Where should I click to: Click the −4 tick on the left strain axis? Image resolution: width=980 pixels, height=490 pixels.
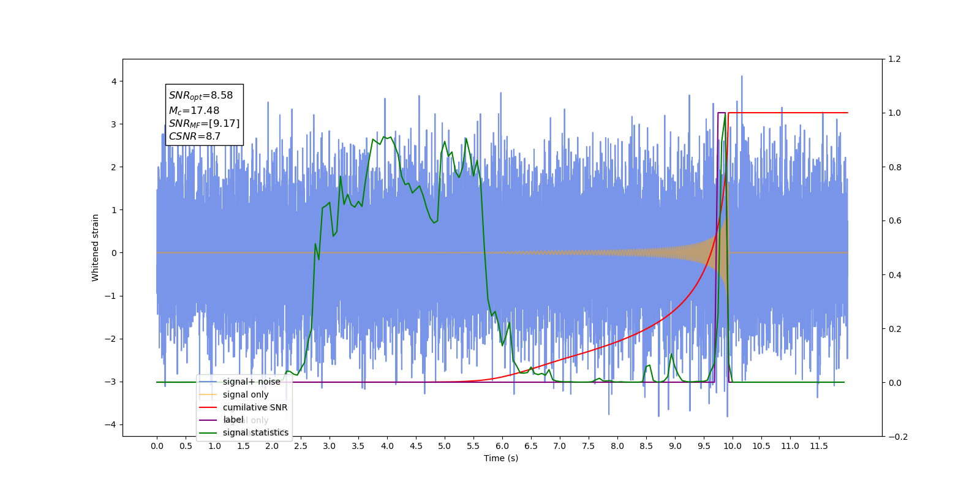click(110, 424)
